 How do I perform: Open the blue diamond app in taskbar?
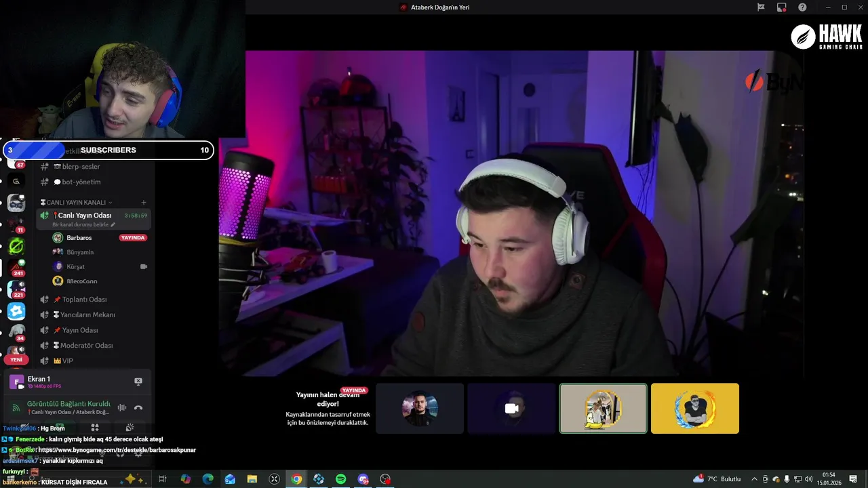319,479
